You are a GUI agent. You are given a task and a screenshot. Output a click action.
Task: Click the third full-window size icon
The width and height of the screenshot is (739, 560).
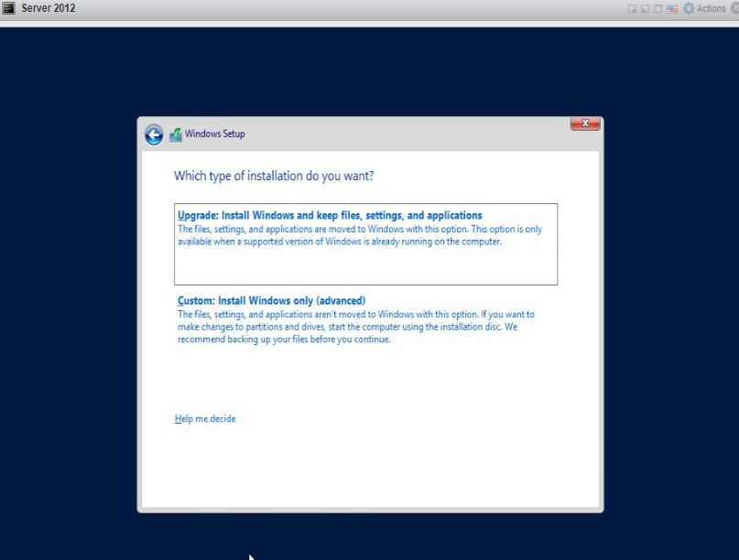[x=657, y=9]
